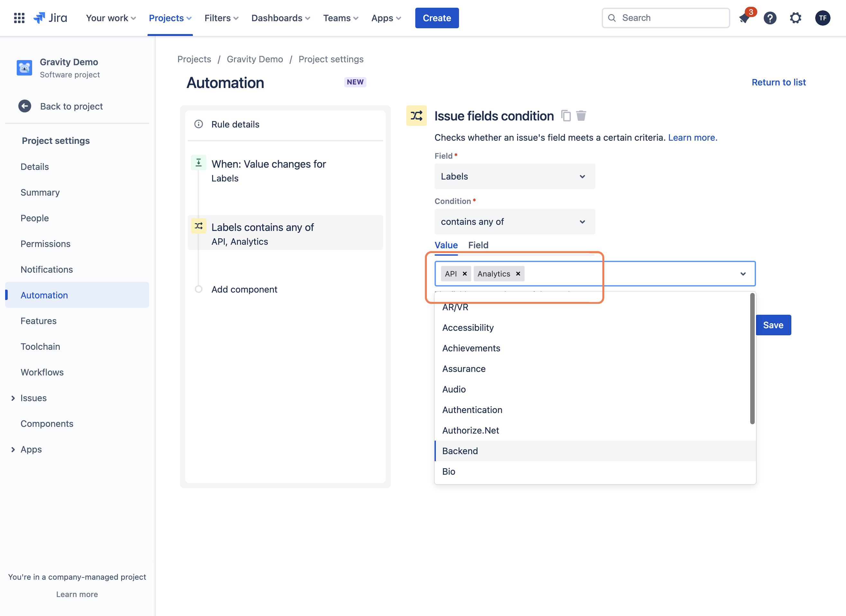The width and height of the screenshot is (846, 616).
Task: Switch to the Field tab
Action: 478,245
